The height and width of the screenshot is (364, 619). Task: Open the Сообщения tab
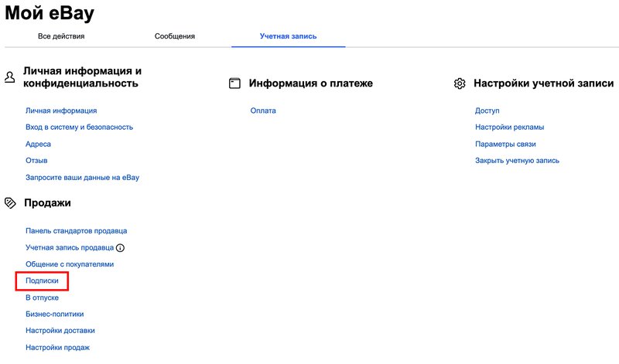click(175, 36)
